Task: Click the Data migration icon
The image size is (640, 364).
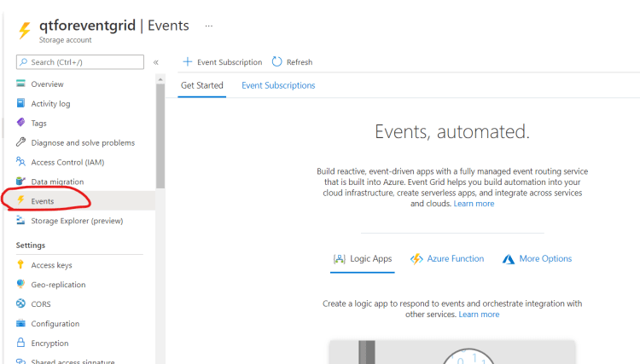Action: click(x=20, y=181)
